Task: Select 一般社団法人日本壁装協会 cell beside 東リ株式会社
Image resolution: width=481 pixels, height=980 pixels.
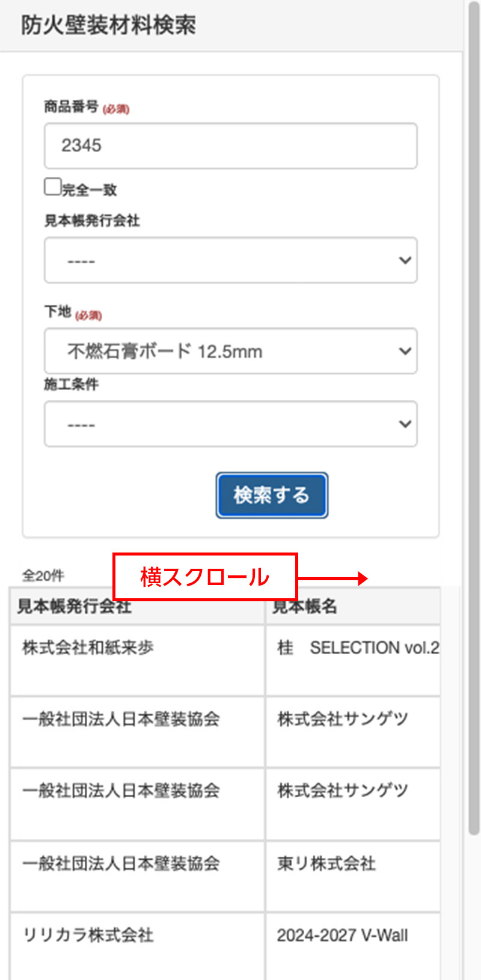Action: pos(121,864)
